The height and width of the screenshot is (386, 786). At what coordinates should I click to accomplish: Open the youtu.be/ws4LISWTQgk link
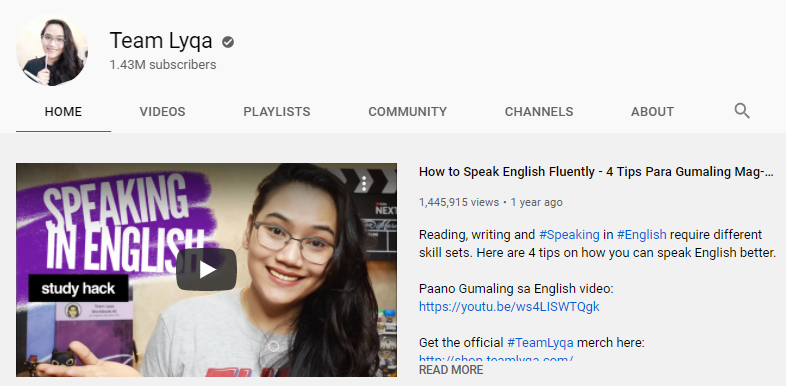coord(509,306)
